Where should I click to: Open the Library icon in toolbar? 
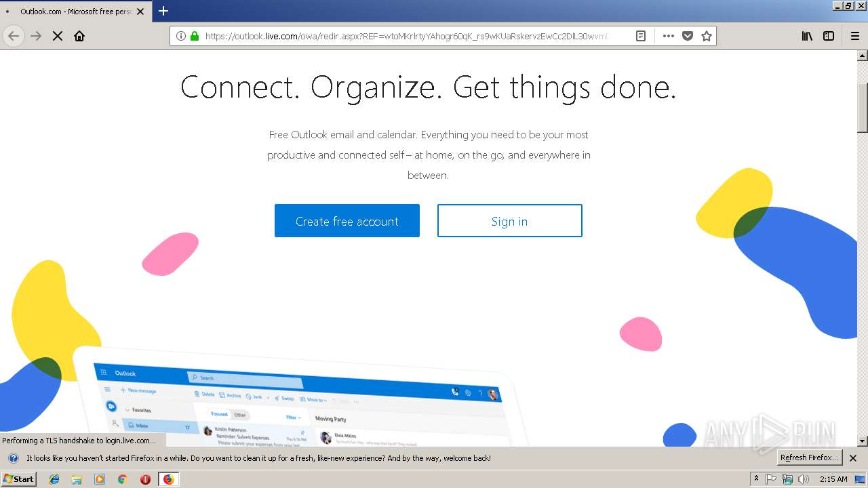[807, 36]
